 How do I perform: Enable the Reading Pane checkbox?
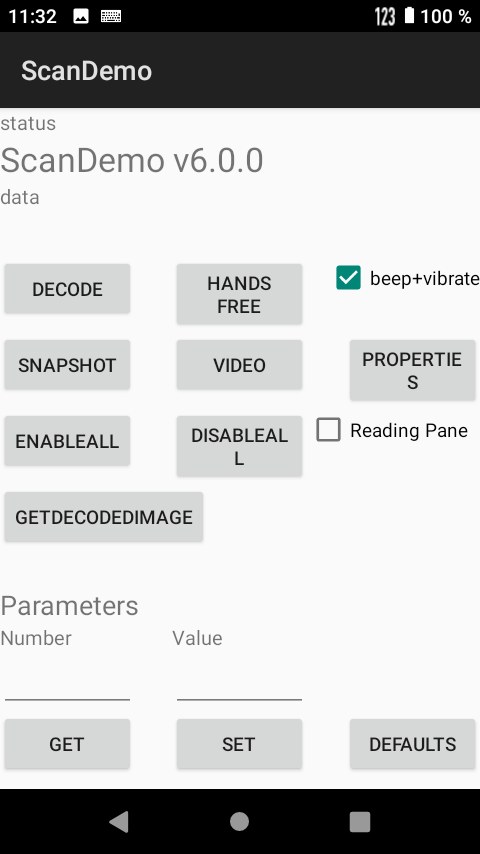coord(329,430)
